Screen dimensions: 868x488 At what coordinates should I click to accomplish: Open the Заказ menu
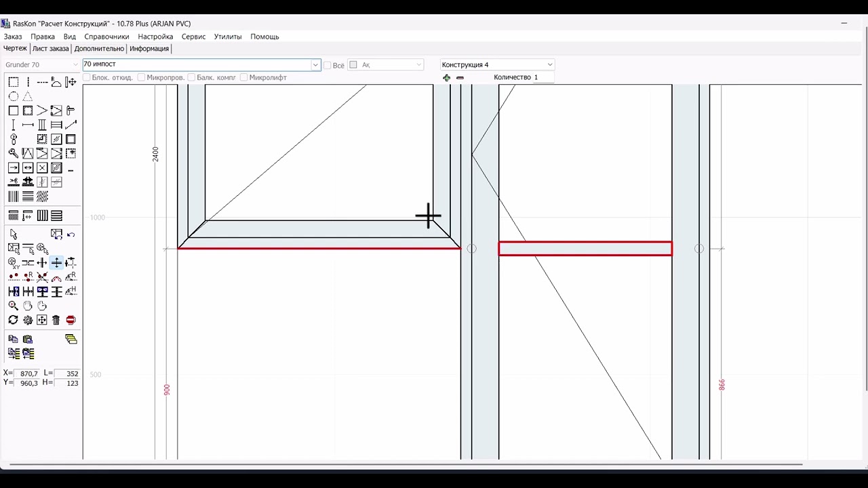(x=13, y=37)
